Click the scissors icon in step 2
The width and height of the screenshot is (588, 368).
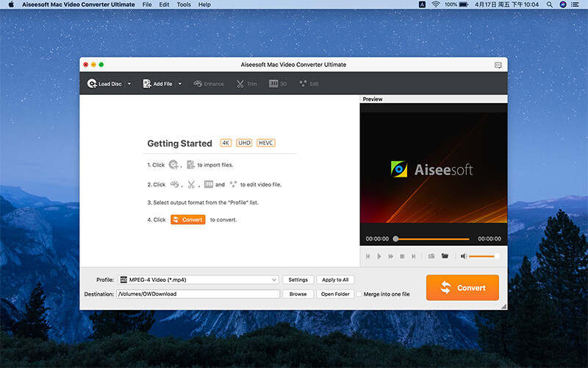(191, 185)
